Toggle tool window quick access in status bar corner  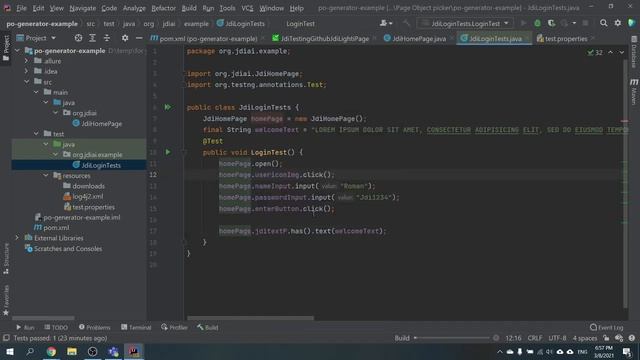pos(6,338)
